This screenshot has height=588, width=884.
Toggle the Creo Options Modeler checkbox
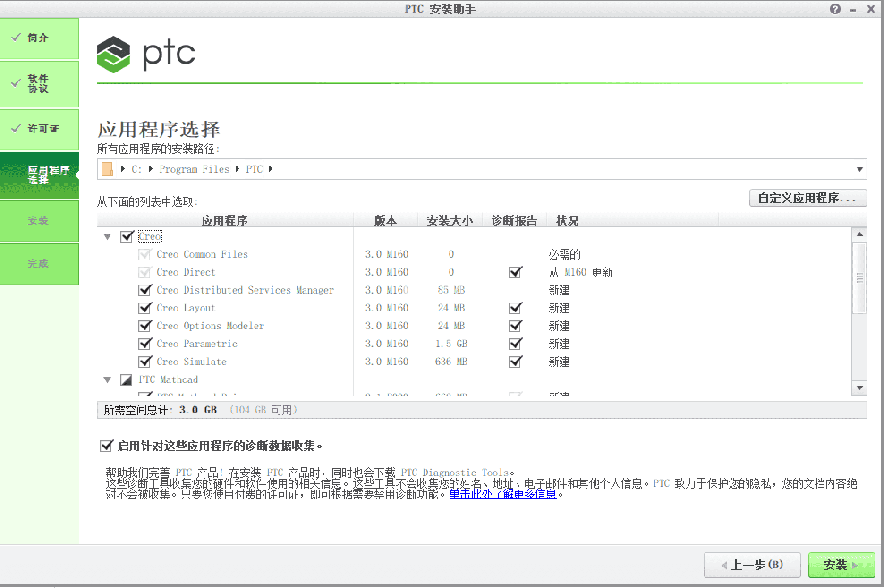pyautogui.click(x=144, y=326)
